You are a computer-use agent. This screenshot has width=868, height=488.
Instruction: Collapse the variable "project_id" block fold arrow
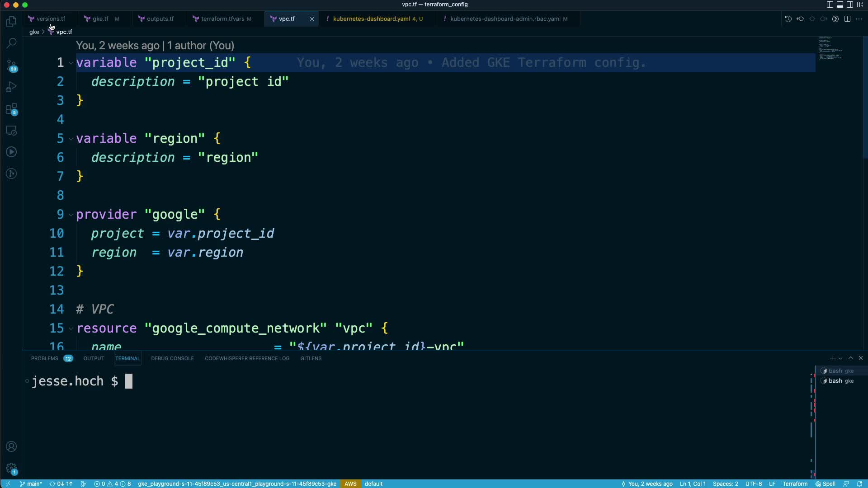click(x=71, y=63)
